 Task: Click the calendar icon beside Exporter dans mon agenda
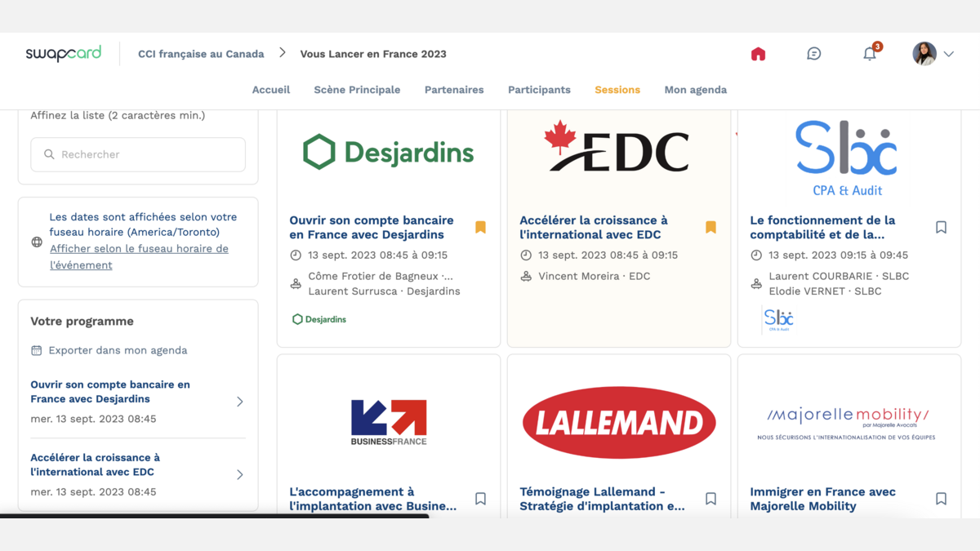pos(36,350)
